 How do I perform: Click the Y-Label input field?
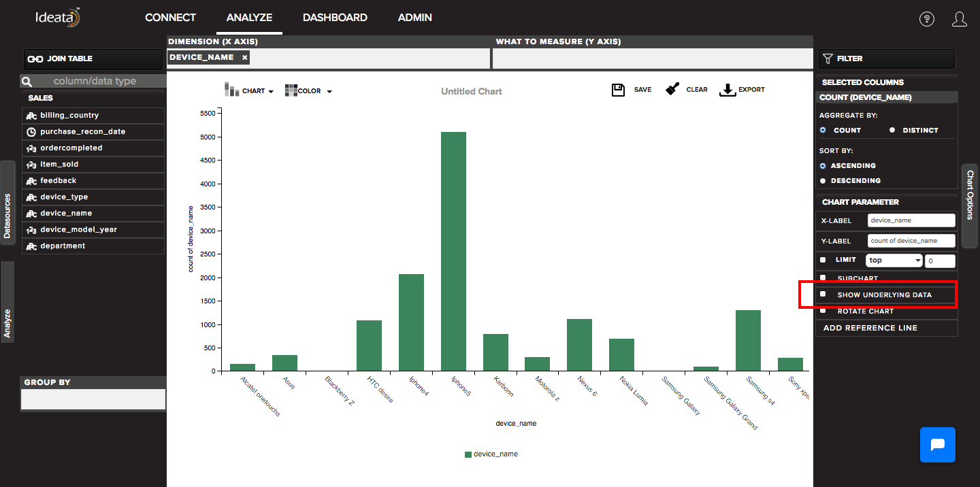912,241
